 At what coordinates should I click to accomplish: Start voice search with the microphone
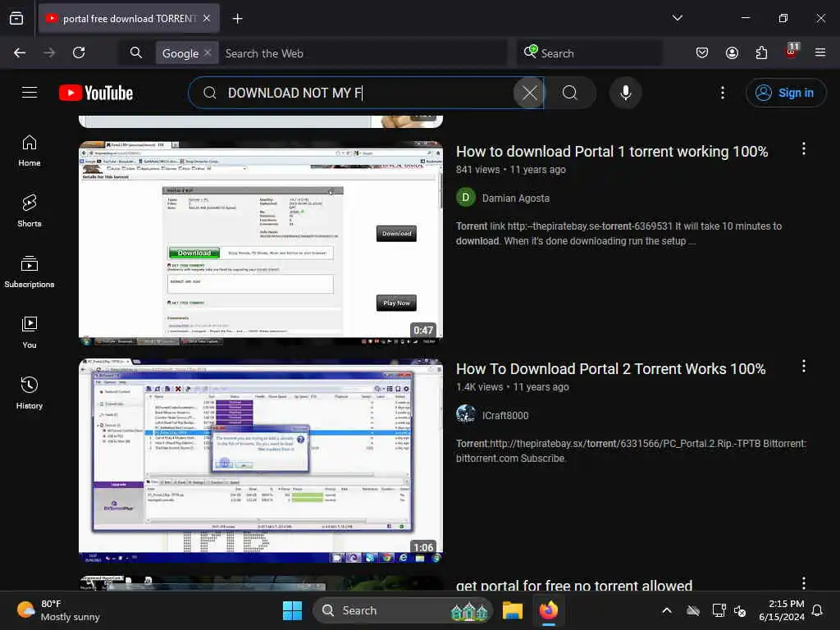(625, 93)
